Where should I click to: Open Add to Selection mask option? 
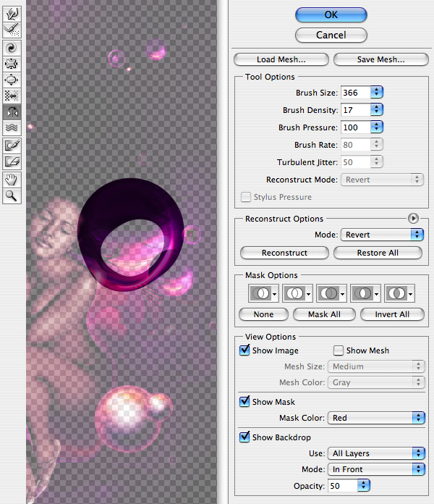pyautogui.click(x=297, y=293)
